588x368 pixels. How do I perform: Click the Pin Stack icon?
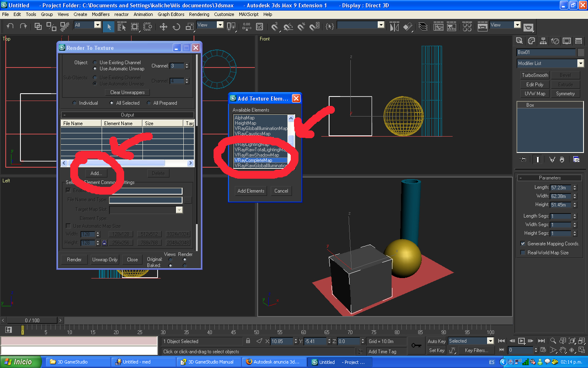[522, 159]
